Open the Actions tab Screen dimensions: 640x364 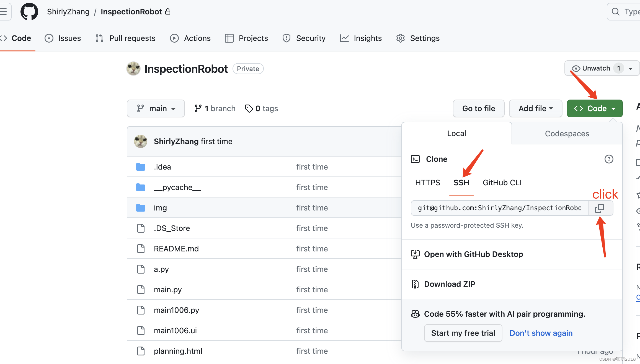pyautogui.click(x=190, y=38)
